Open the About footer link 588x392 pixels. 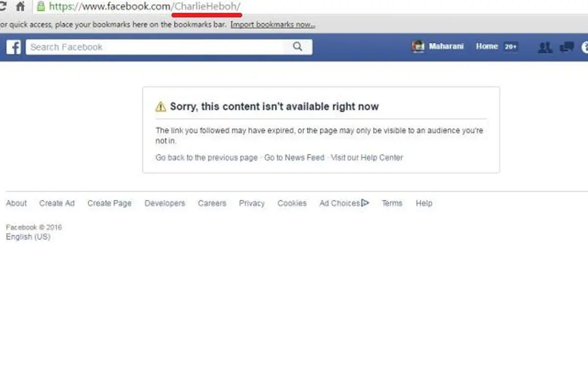click(16, 203)
